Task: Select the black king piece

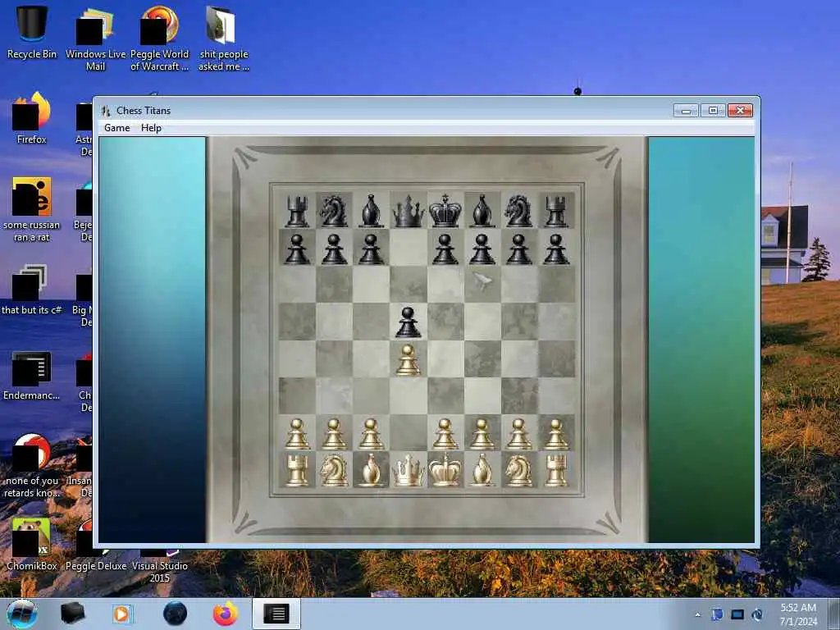Action: tap(445, 211)
